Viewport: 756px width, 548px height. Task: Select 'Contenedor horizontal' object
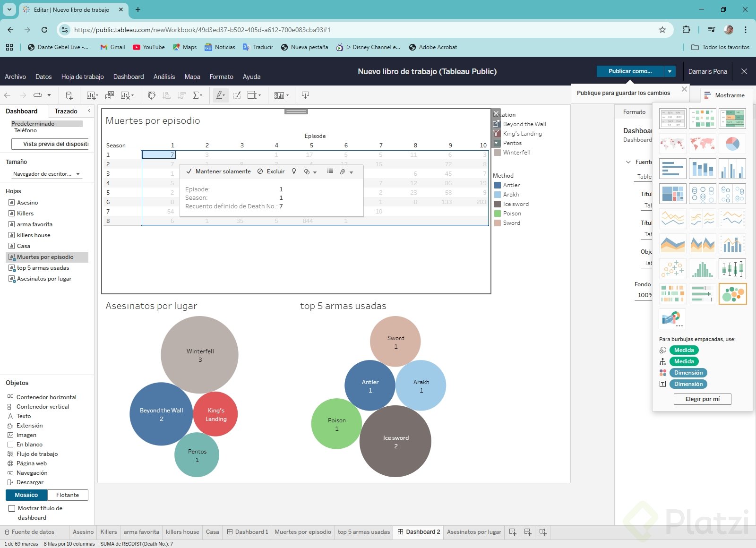coord(46,397)
